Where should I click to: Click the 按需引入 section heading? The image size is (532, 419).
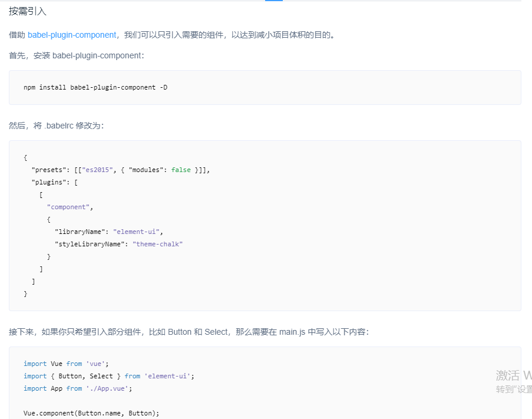click(x=28, y=11)
